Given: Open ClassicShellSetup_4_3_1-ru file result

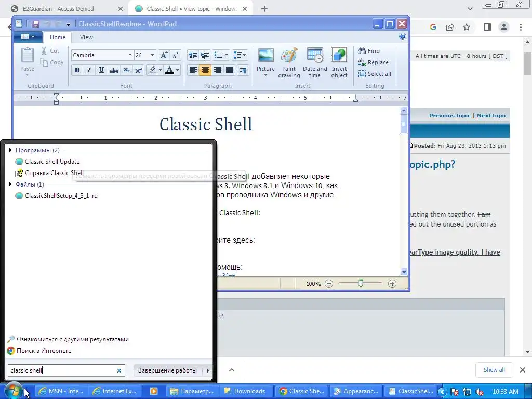Looking at the screenshot, I should pyautogui.click(x=57, y=196).
